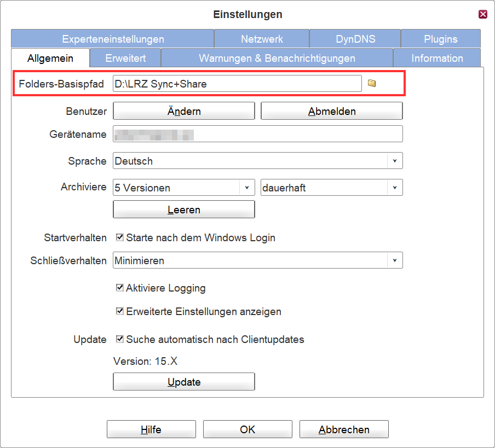Open the Plugins tab
The width and height of the screenshot is (495, 448).
440,39
